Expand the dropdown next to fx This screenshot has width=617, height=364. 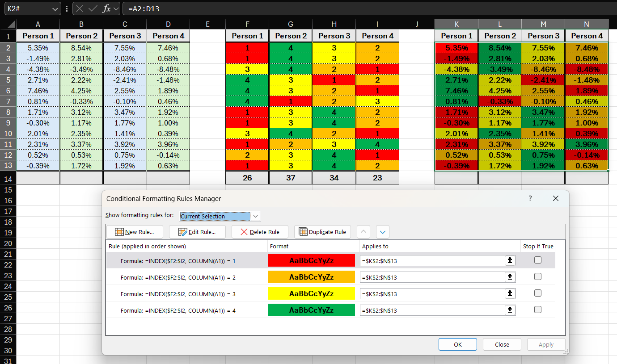tap(116, 8)
